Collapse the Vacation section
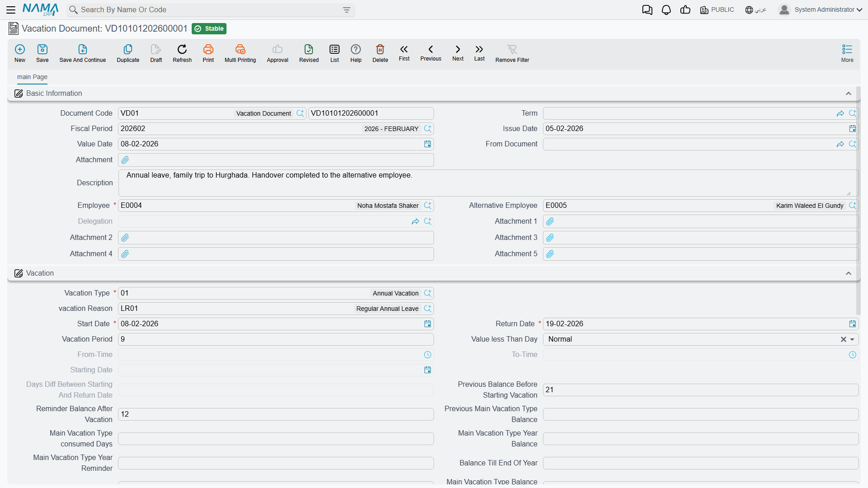 849,273
